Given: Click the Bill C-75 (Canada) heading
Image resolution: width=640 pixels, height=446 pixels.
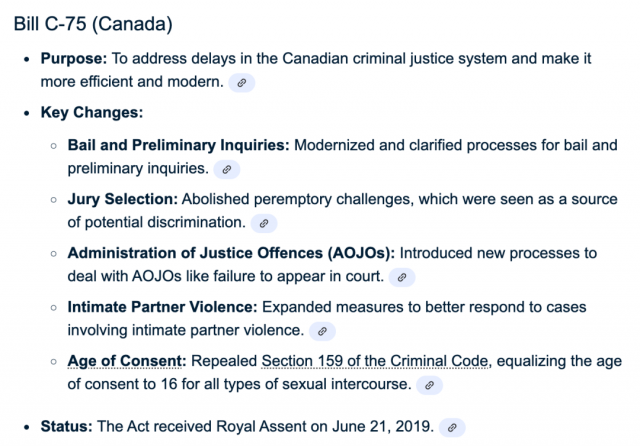Looking at the screenshot, I should tap(93, 24).
